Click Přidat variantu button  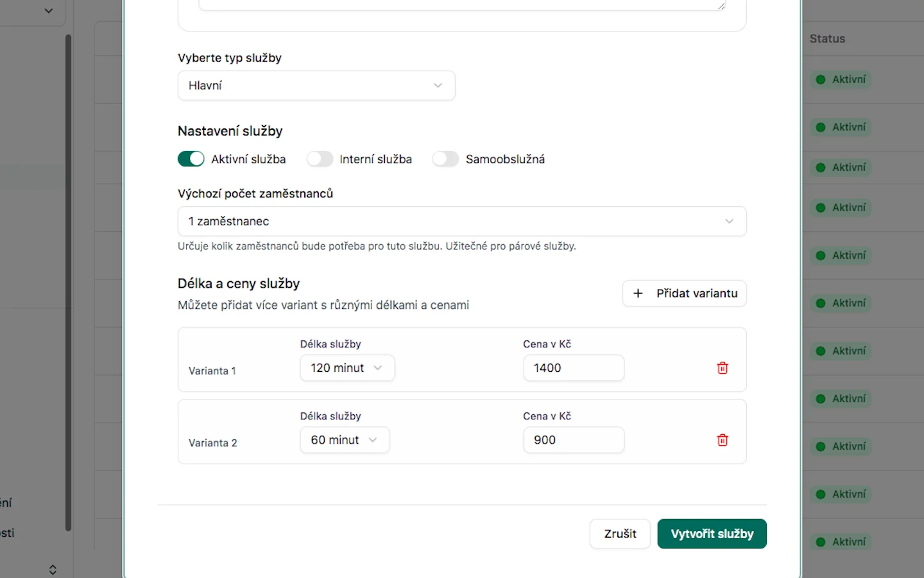pyautogui.click(x=685, y=293)
